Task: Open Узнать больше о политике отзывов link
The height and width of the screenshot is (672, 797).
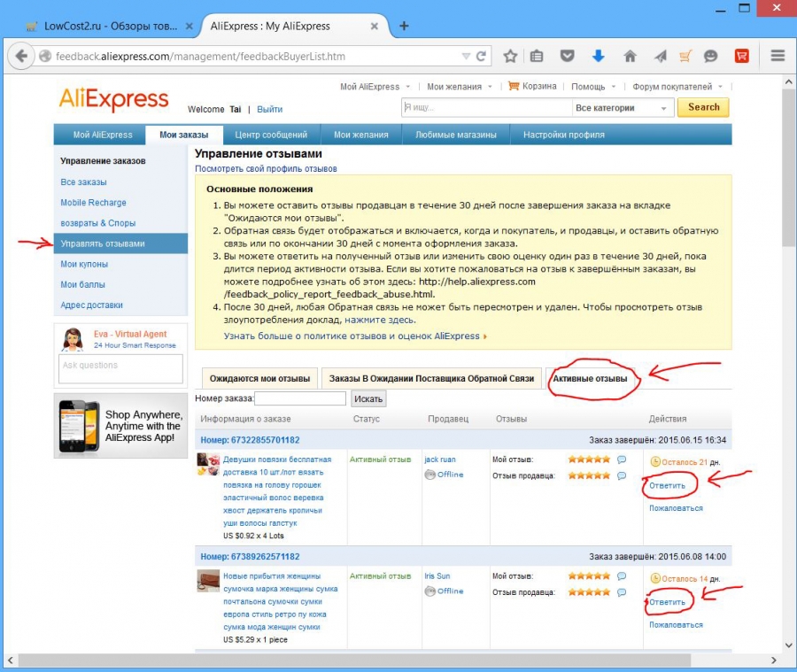Action: [355, 336]
